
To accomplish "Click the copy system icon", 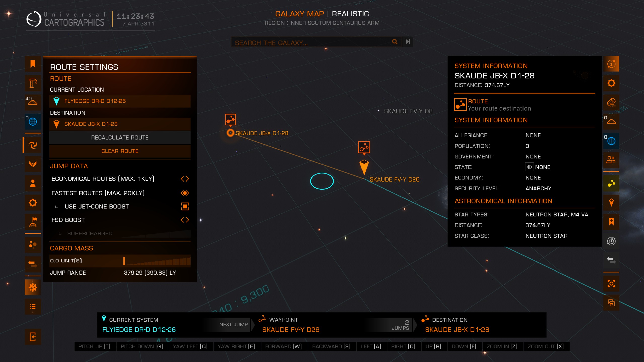I will 611,303.
